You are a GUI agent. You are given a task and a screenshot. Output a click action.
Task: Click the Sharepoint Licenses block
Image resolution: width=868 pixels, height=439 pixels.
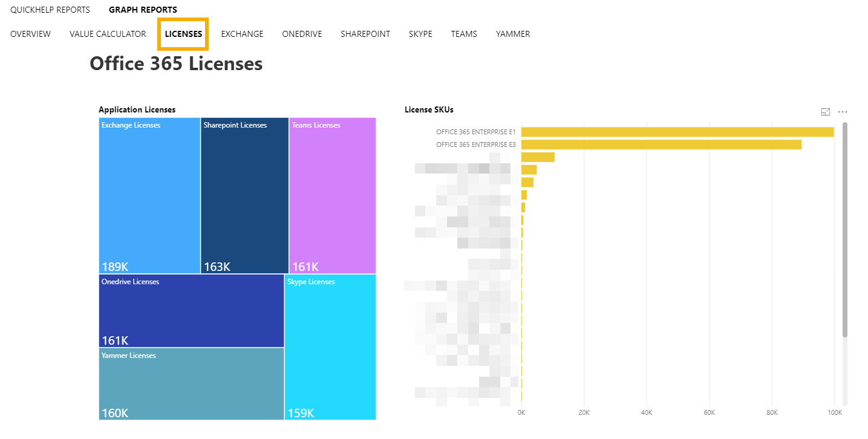point(244,193)
